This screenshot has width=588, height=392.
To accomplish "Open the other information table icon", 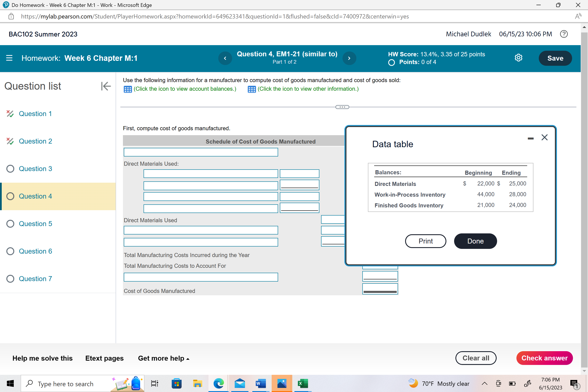I will click(251, 89).
